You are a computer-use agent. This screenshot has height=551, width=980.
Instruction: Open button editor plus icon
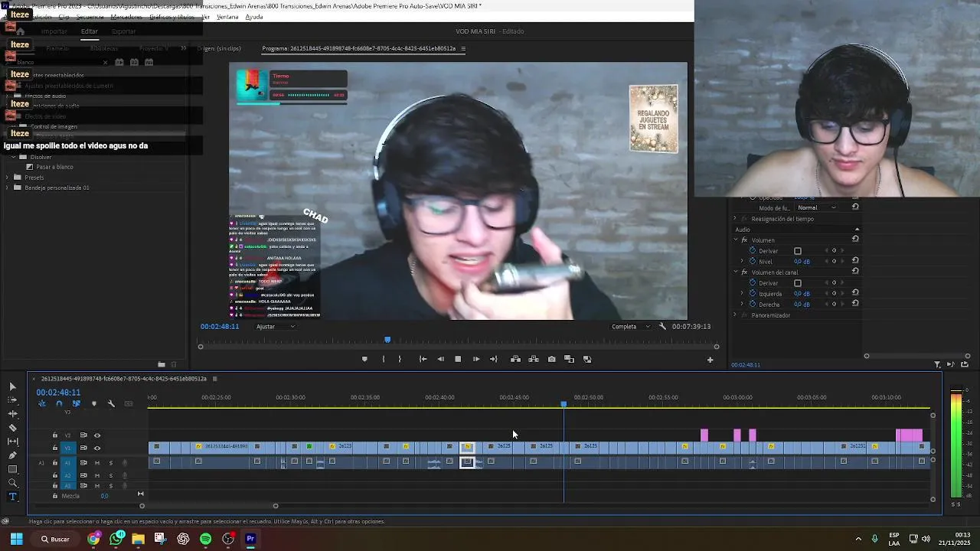pos(710,360)
